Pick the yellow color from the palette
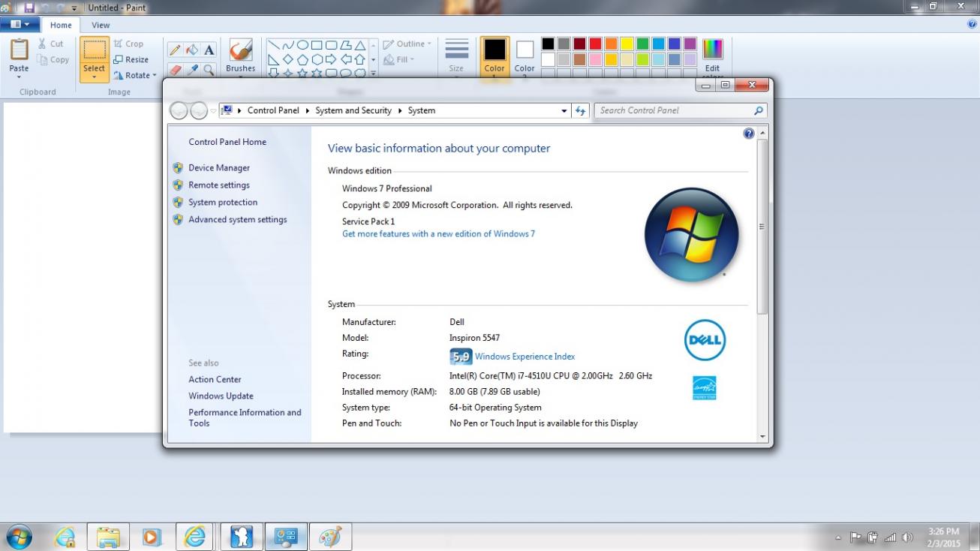The width and height of the screenshot is (980, 551). (x=627, y=44)
